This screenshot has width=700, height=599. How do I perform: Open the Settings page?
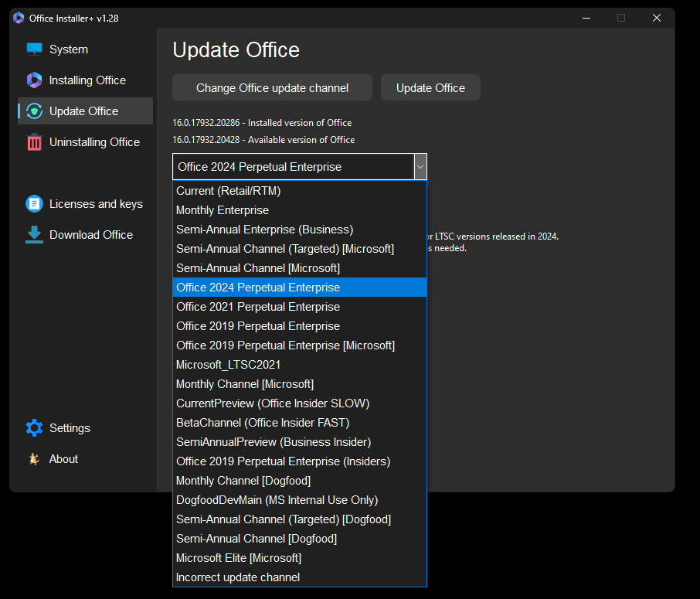pyautogui.click(x=70, y=428)
